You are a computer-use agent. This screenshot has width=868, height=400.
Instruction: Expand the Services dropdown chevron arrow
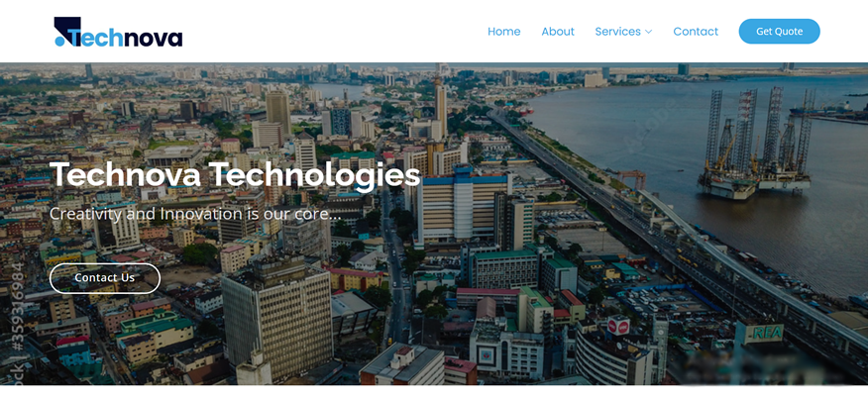tap(648, 32)
